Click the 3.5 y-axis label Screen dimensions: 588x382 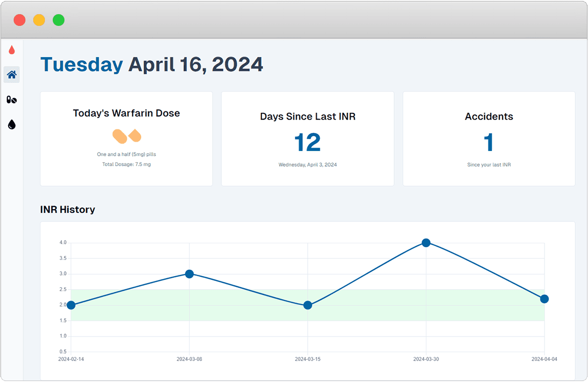(x=63, y=258)
